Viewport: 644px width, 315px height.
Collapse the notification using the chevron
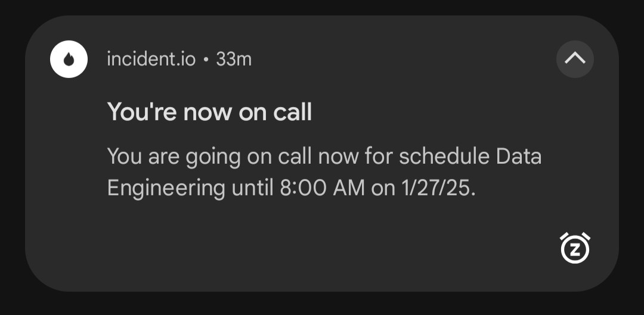point(575,59)
